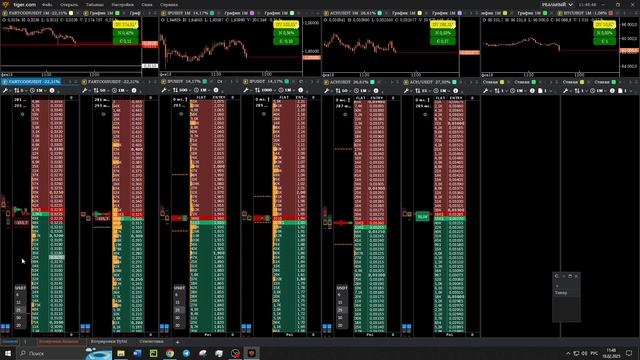Click teal link square on ACHUSDT 26,61% book tab

(372, 82)
